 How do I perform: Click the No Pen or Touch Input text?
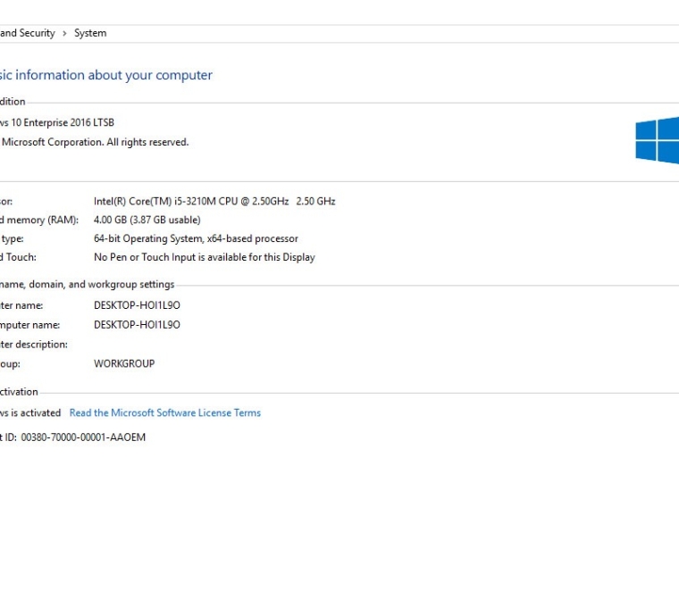(x=205, y=257)
